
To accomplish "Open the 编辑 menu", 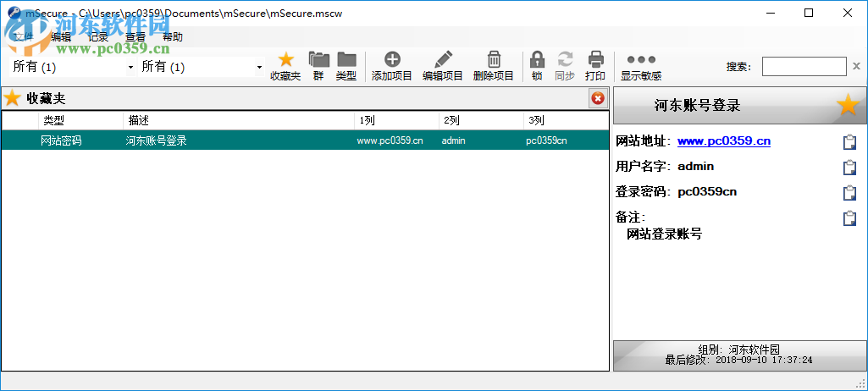I will [61, 37].
